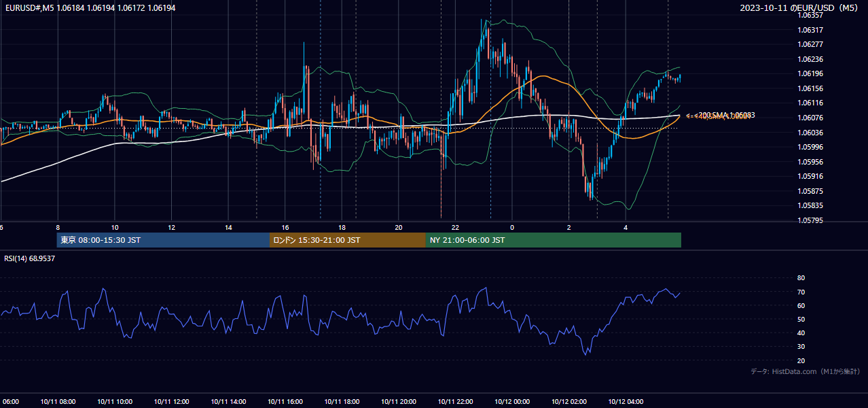Select the Tokyo session bar '東京 08:00-15:30 JST'
Screen dimensions: 868x408
[x=163, y=240]
